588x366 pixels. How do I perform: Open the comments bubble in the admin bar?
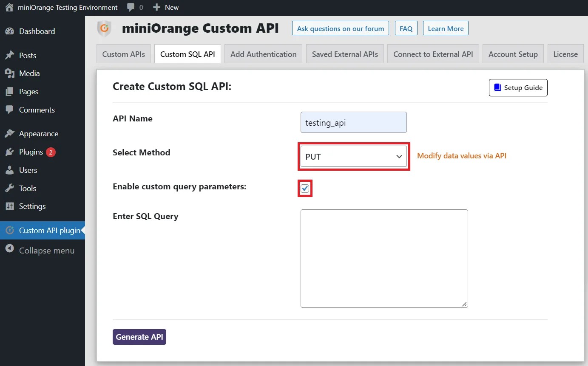(x=129, y=7)
